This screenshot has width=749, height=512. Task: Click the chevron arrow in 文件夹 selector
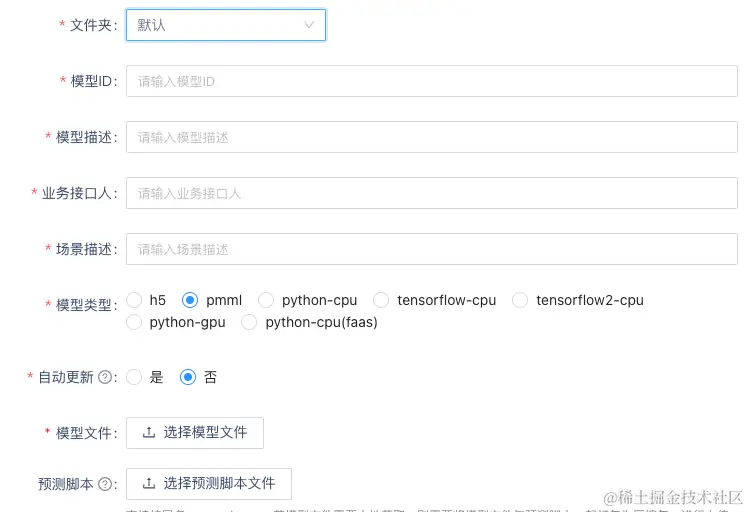(309, 24)
